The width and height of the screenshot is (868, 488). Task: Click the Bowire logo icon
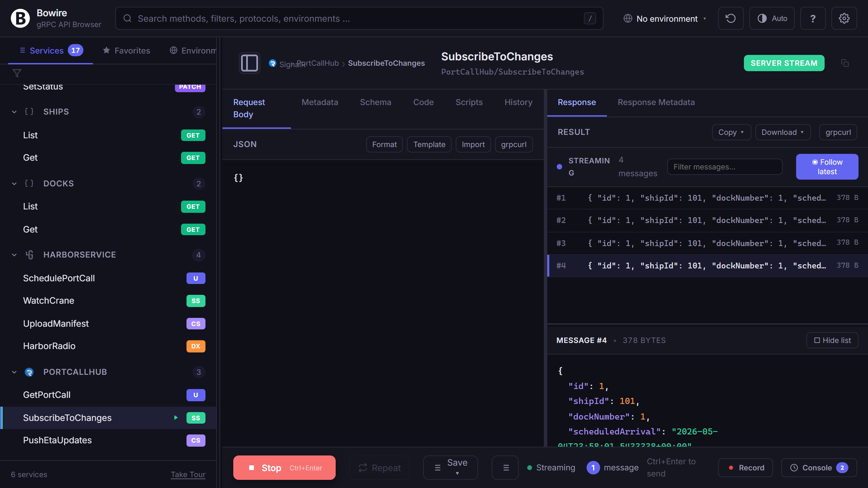[x=20, y=18]
